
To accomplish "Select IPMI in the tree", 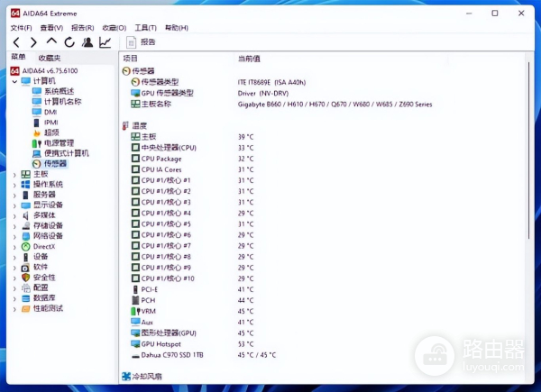I will [x=45, y=122].
